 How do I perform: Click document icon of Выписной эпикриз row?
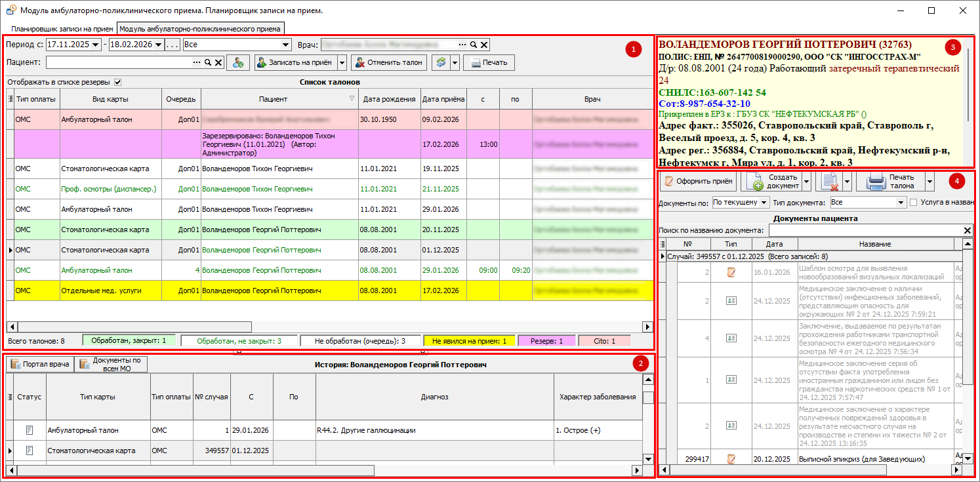tap(731, 459)
